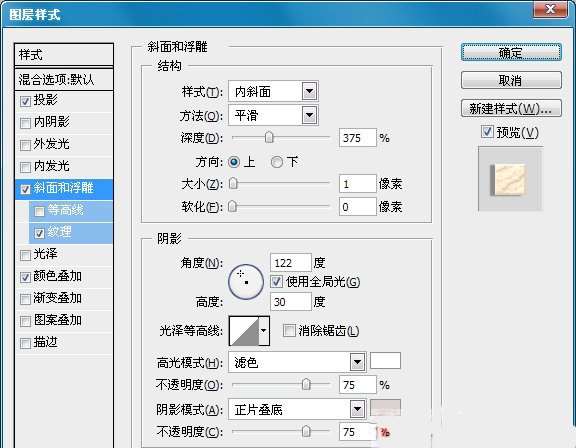The image size is (576, 448).
Task: Open the 高光模式 滤色 dropdown
Action: 297,362
